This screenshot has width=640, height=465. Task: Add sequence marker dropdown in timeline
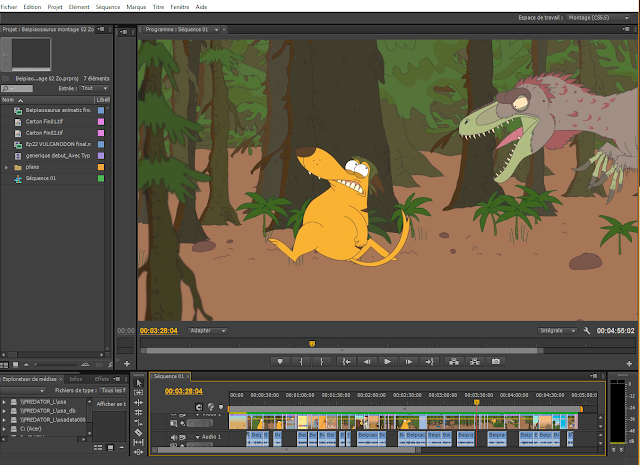tap(221, 407)
